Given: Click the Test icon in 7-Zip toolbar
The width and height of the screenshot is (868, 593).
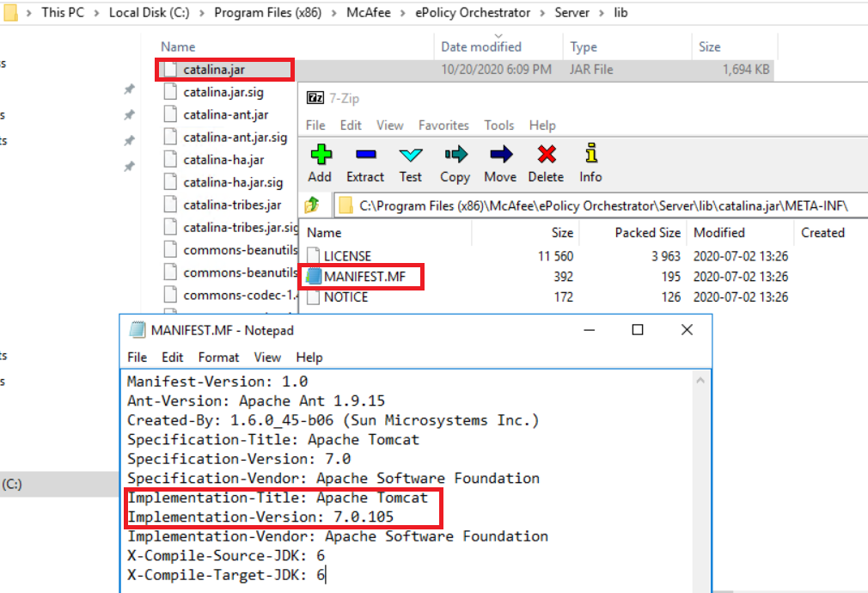Looking at the screenshot, I should coord(411,156).
